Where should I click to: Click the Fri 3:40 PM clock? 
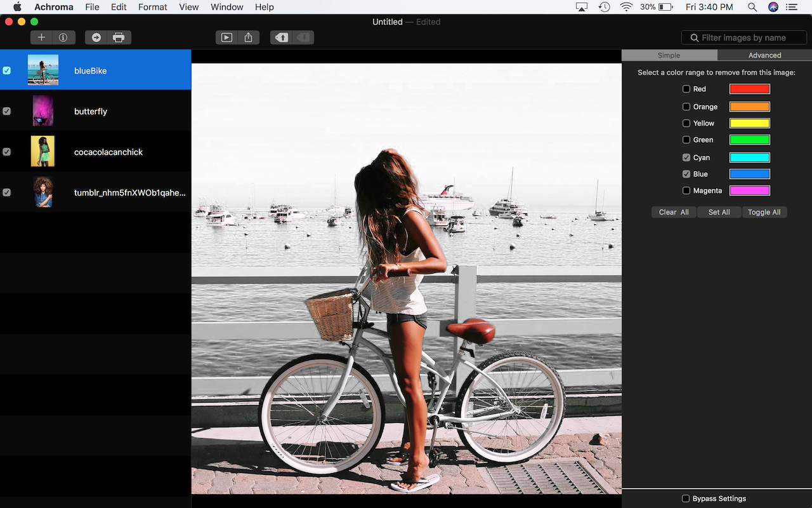pyautogui.click(x=709, y=7)
